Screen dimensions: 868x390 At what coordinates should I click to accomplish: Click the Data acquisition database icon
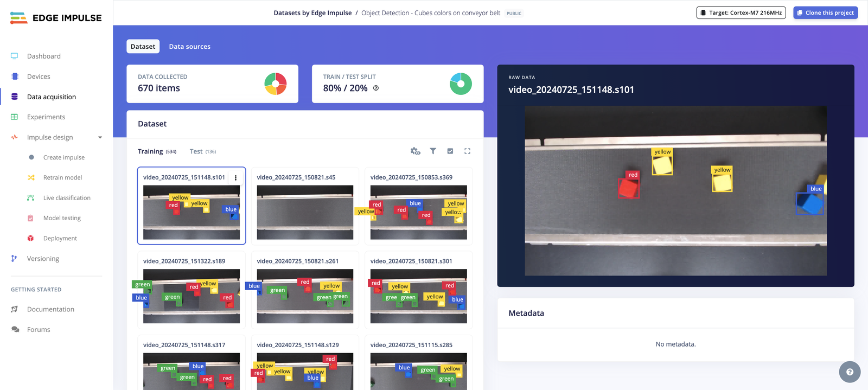click(15, 97)
